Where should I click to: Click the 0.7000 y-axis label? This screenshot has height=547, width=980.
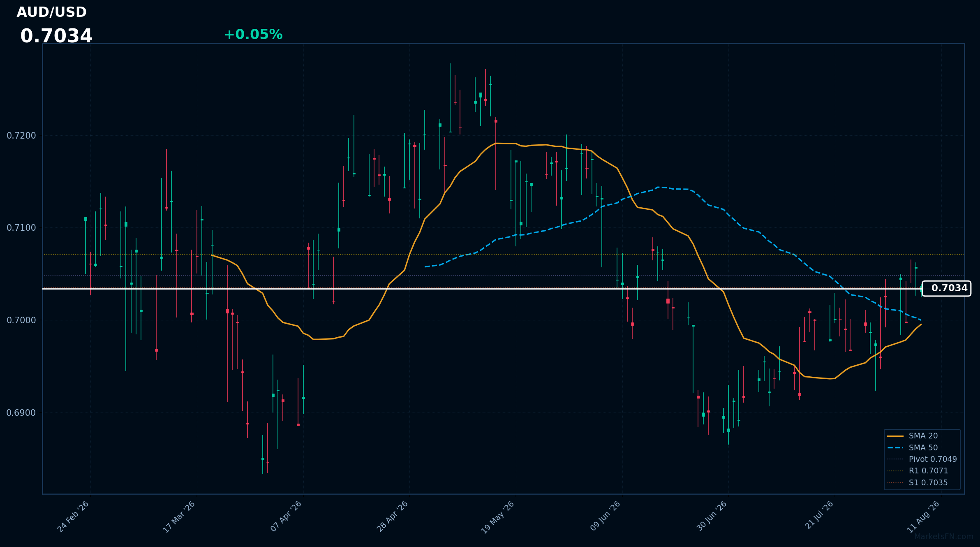(x=21, y=320)
